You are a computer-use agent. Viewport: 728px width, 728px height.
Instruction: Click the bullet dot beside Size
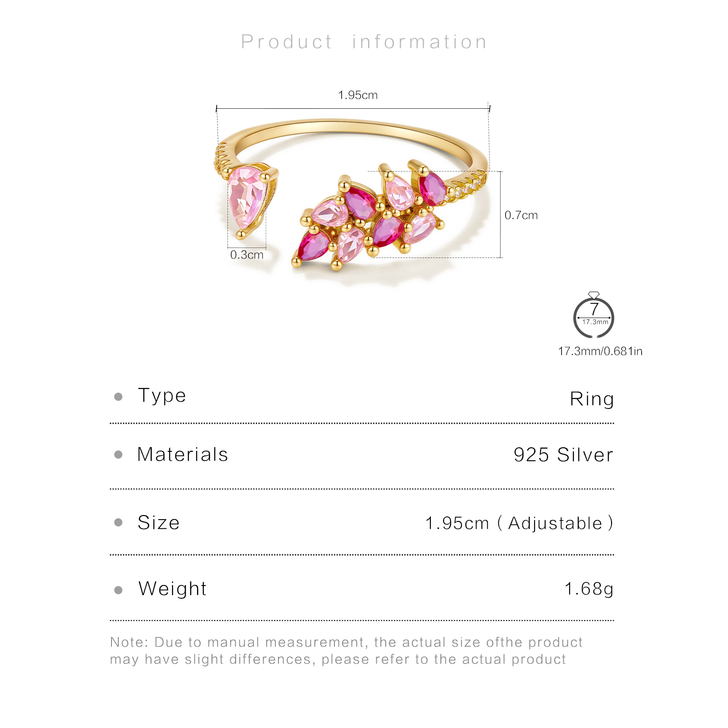(118, 522)
